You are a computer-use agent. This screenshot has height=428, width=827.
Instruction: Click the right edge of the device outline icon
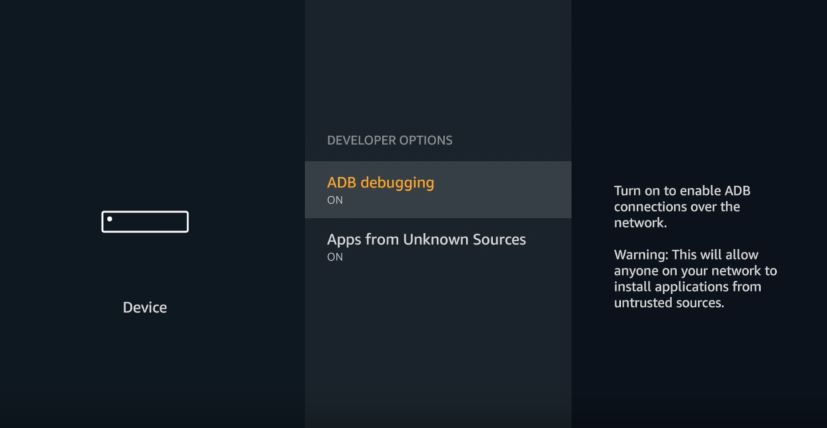(x=187, y=222)
